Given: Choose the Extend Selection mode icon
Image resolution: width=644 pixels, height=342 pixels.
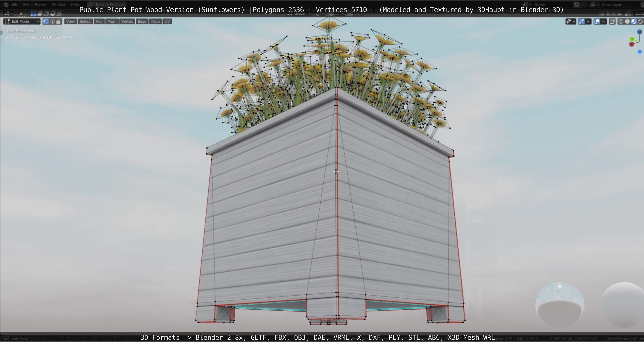Looking at the screenshot, I should (x=40, y=14).
